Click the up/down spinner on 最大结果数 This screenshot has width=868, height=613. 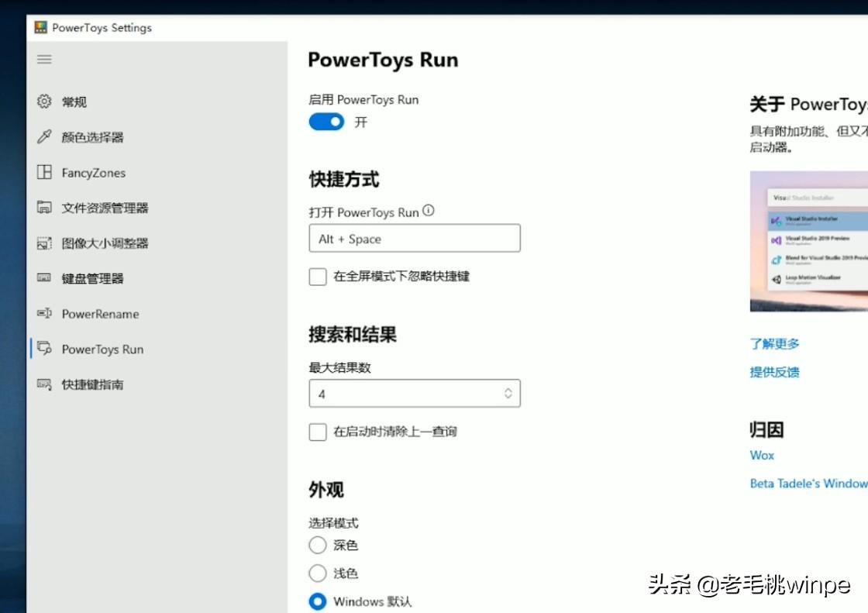pos(508,394)
